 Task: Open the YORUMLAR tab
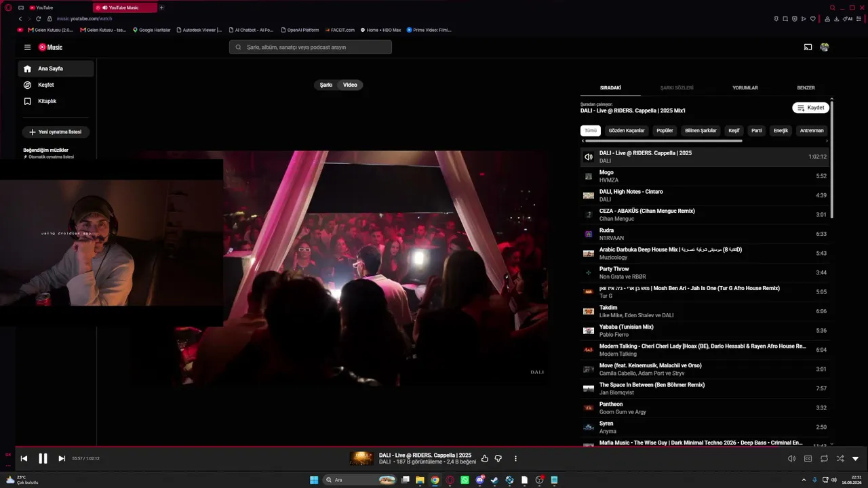point(745,88)
